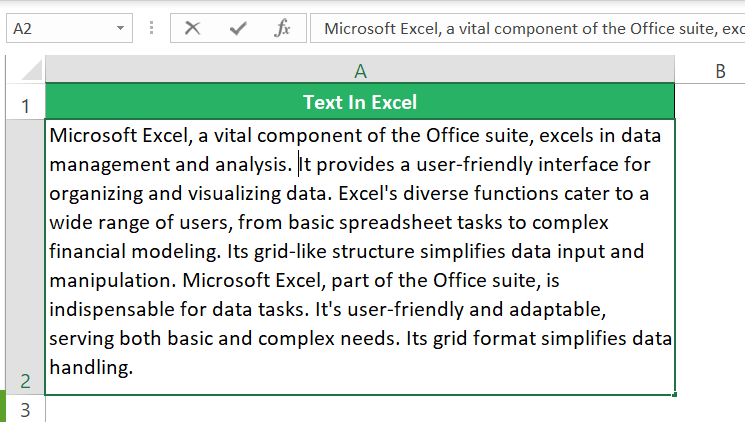Image resolution: width=745 pixels, height=422 pixels.
Task: Click into the formula bar text
Action: pos(530,29)
